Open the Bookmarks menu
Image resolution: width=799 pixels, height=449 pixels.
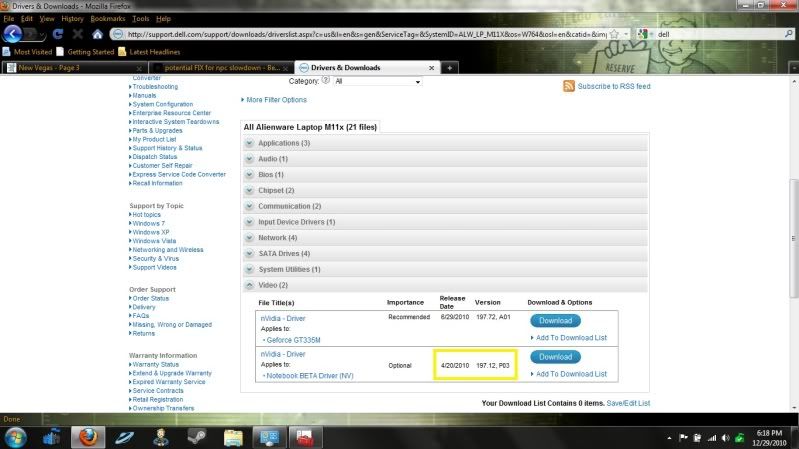(108, 19)
